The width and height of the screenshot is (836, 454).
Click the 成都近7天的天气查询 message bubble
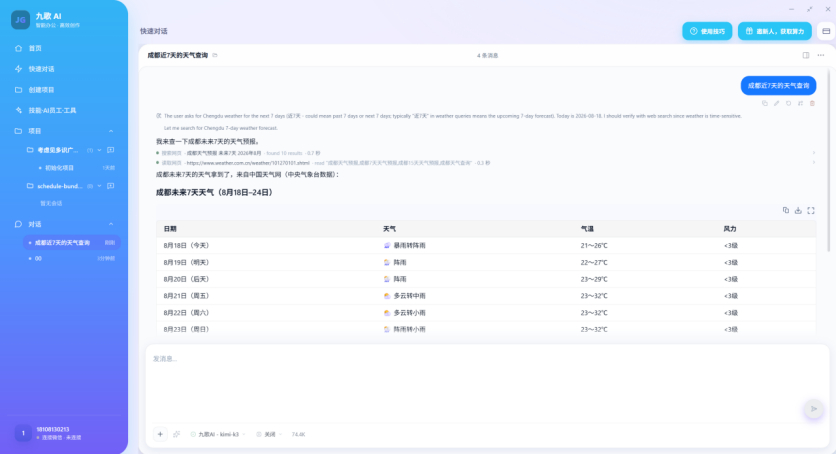(x=778, y=85)
